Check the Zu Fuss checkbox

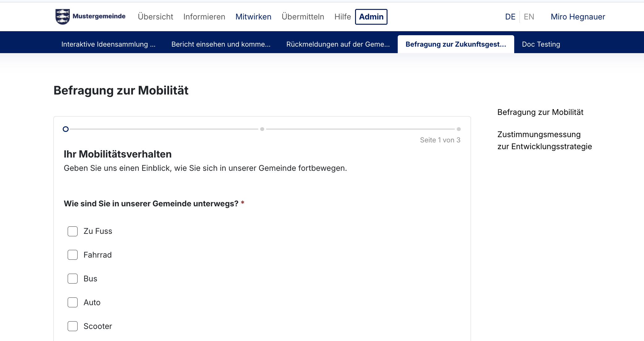pyautogui.click(x=73, y=231)
